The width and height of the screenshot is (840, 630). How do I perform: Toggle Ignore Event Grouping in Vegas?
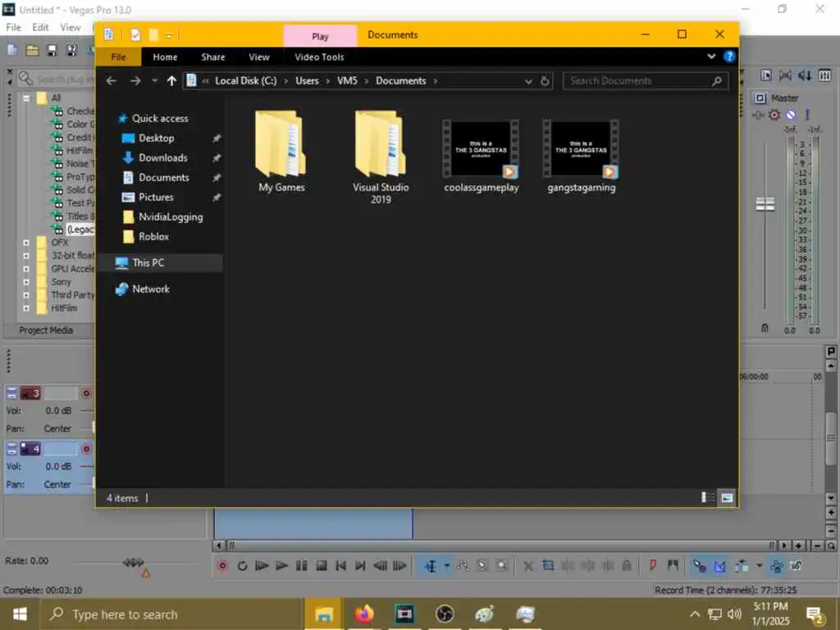(x=796, y=566)
